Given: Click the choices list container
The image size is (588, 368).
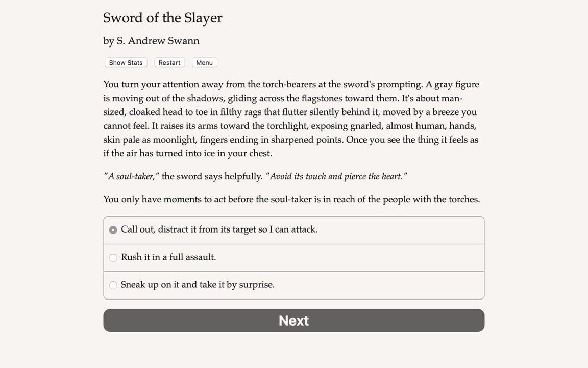Looking at the screenshot, I should pyautogui.click(x=293, y=257).
